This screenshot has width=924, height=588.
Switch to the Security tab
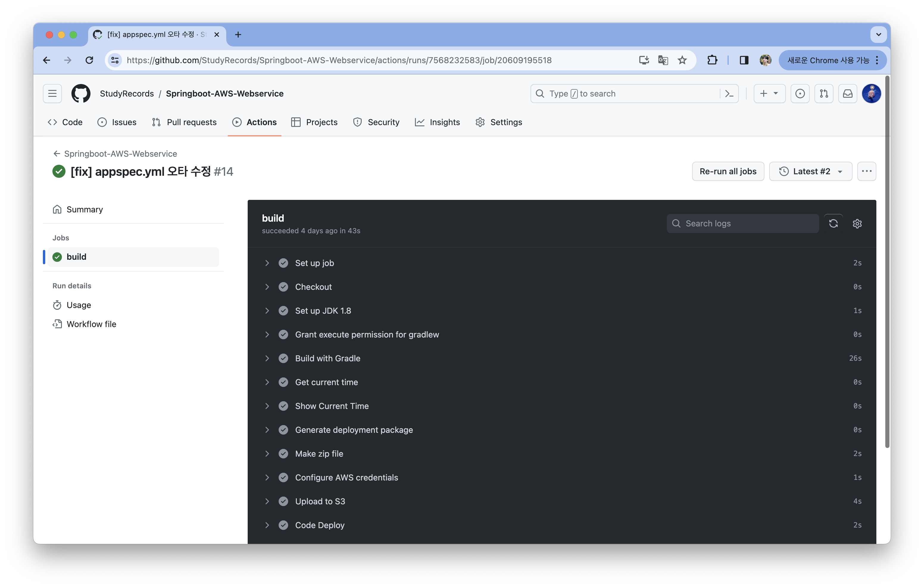(377, 122)
